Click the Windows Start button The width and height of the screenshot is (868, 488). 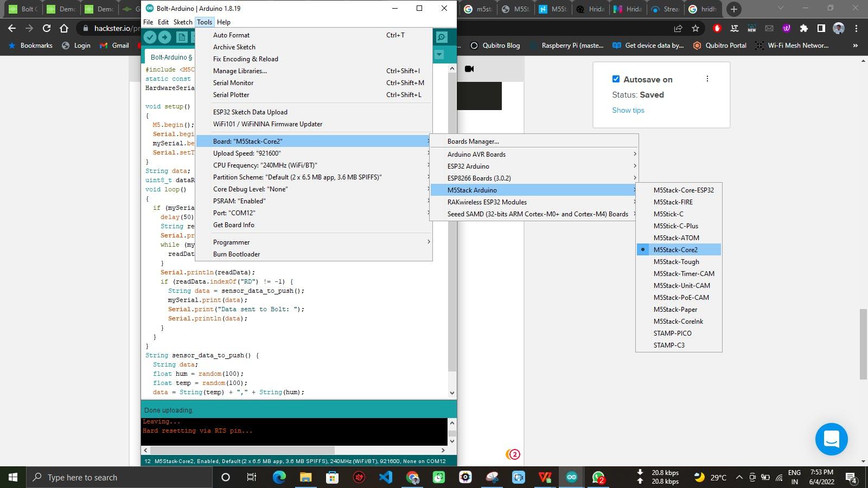click(x=13, y=477)
